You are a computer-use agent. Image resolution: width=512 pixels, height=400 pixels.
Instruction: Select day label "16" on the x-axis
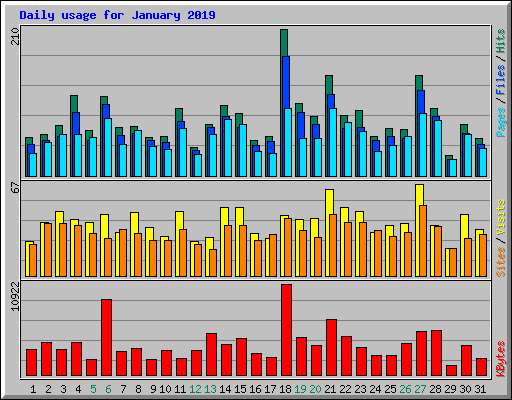[x=255, y=389]
